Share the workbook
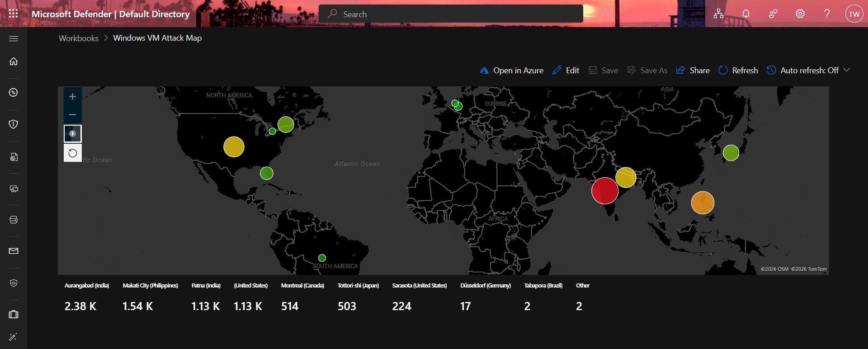The image size is (868, 349). pos(693,71)
